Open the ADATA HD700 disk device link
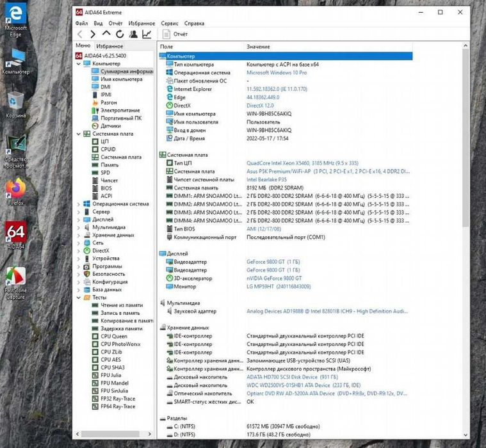The width and height of the screenshot is (486, 448). point(292,378)
